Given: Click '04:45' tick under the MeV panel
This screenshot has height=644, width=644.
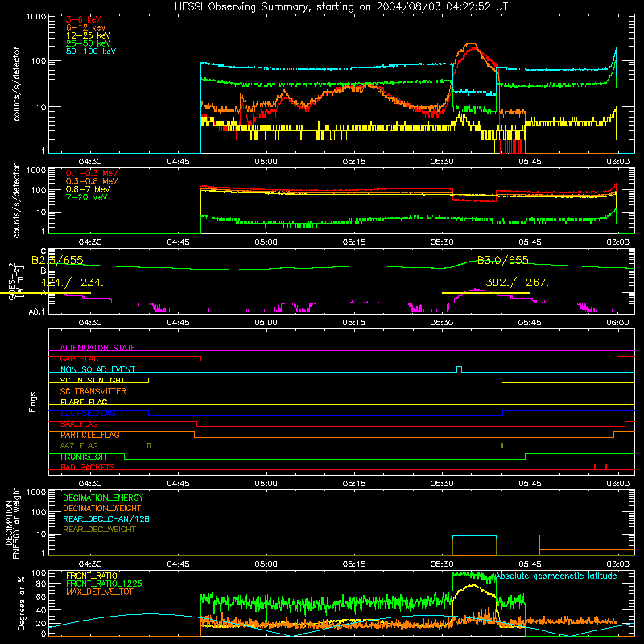Looking at the screenshot, I should tap(178, 242).
